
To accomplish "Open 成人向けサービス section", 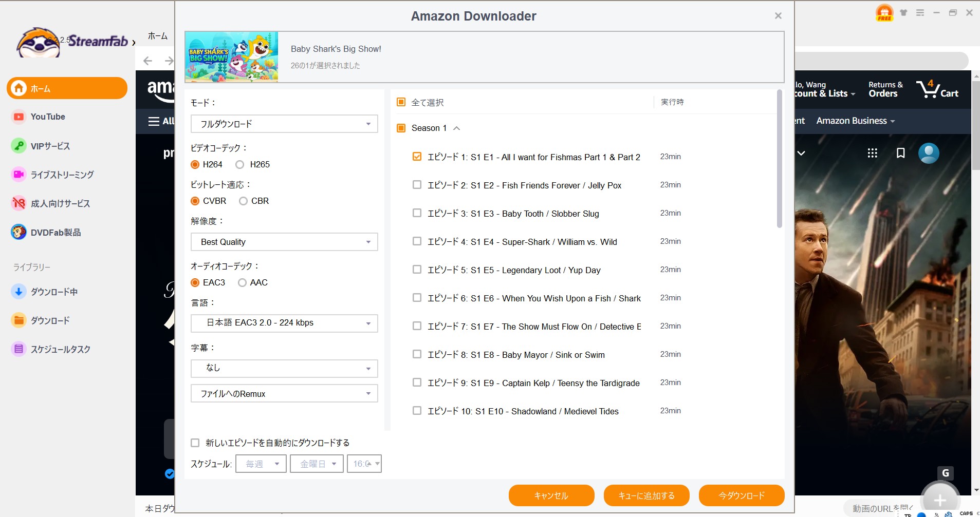I will [60, 203].
